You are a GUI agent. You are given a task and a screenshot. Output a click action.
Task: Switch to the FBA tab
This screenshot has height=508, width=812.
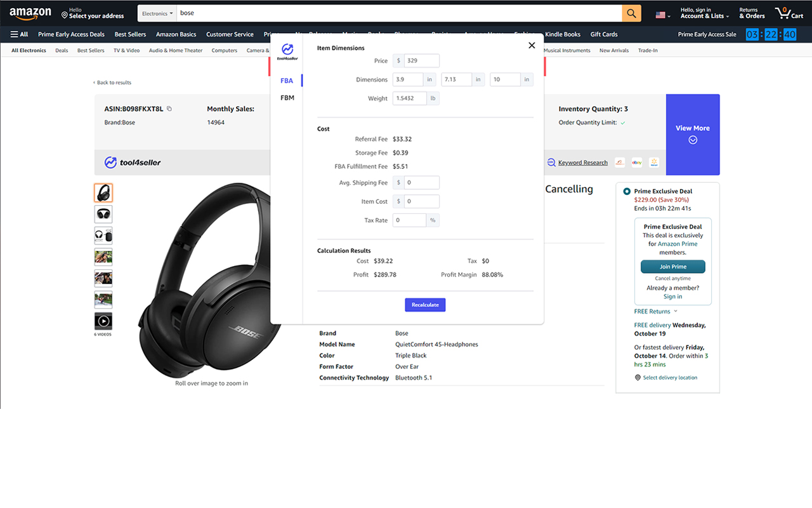click(287, 81)
